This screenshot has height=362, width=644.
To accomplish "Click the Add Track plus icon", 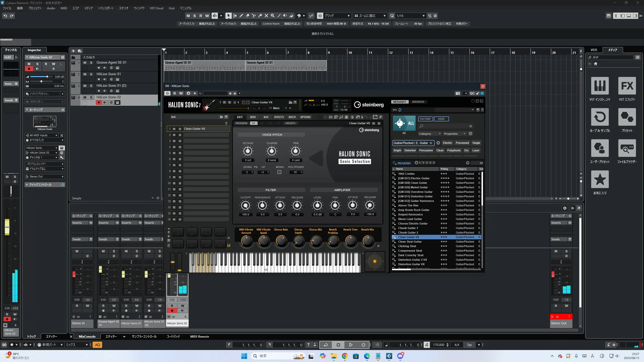I will pyautogui.click(x=73, y=51).
